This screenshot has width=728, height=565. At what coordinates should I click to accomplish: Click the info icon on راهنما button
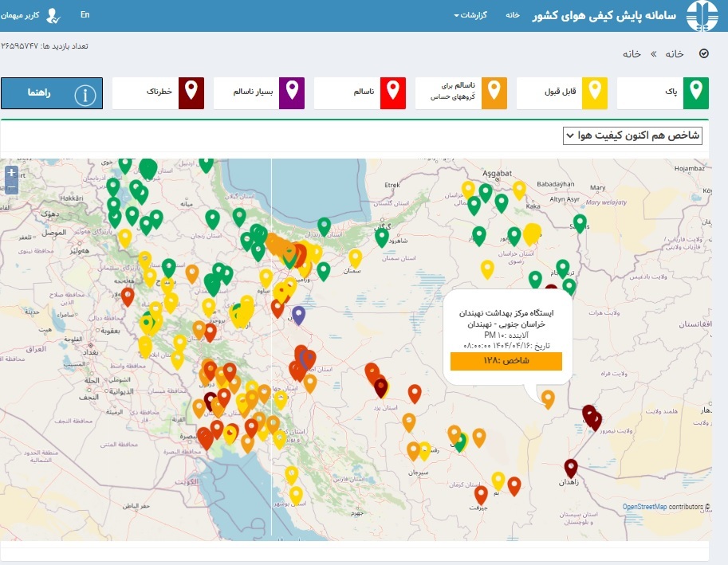(x=85, y=94)
